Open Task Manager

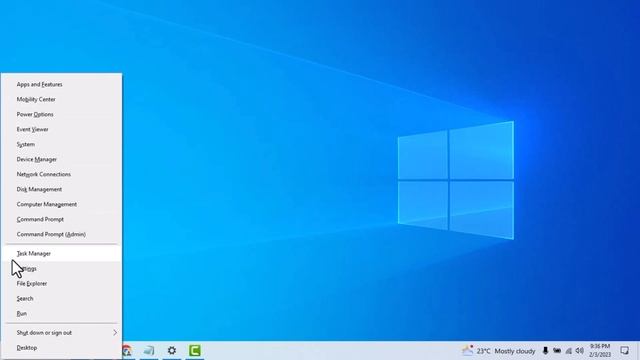61,253
